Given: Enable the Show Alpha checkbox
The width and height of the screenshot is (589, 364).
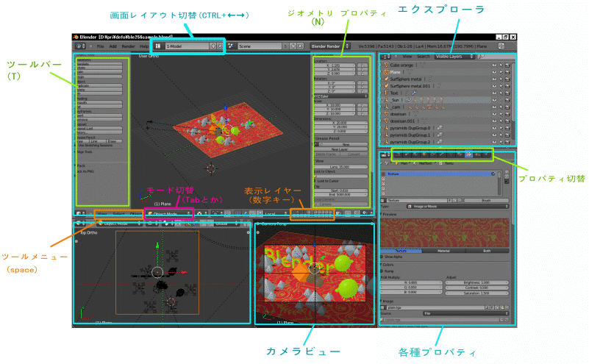Looking at the screenshot, I should pos(382,257).
